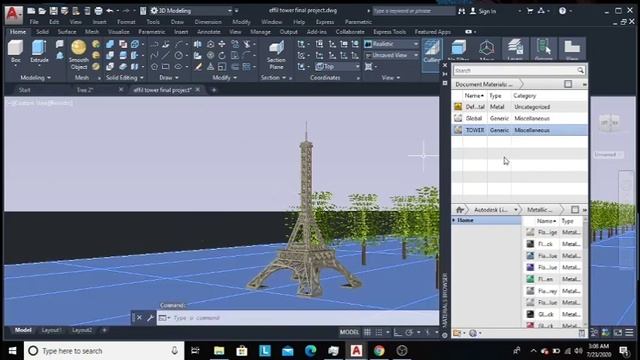
Task: Click the New drawing icon in quick access toolbar
Action: (x=31, y=11)
